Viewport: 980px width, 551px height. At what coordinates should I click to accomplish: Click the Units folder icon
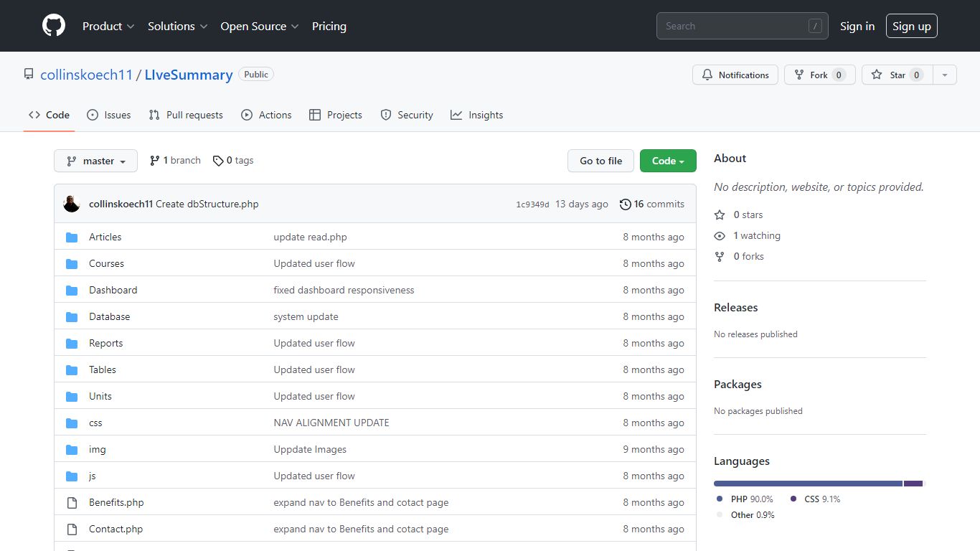click(x=72, y=396)
